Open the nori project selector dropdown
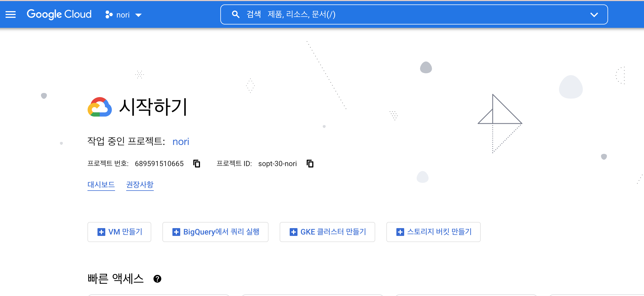 pos(124,15)
